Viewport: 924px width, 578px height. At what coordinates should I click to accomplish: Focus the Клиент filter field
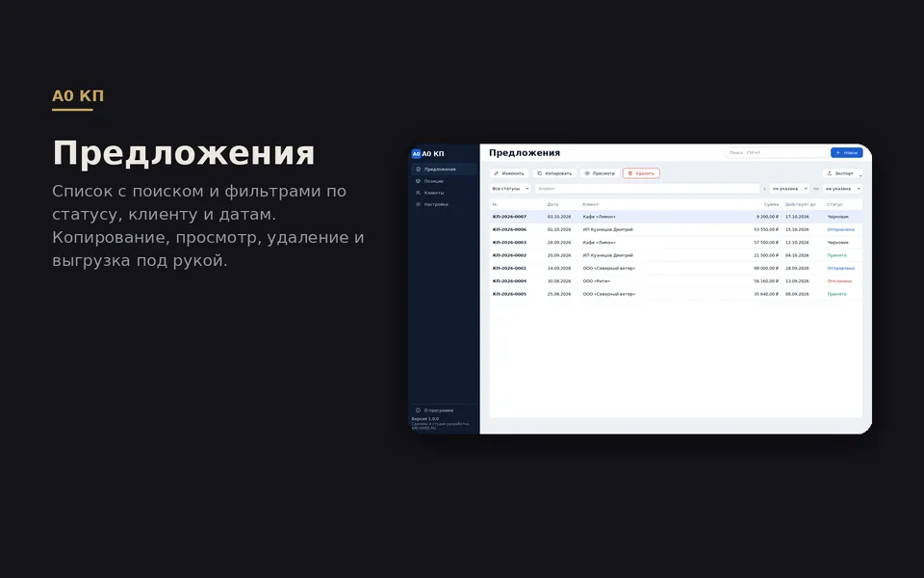pyautogui.click(x=647, y=189)
